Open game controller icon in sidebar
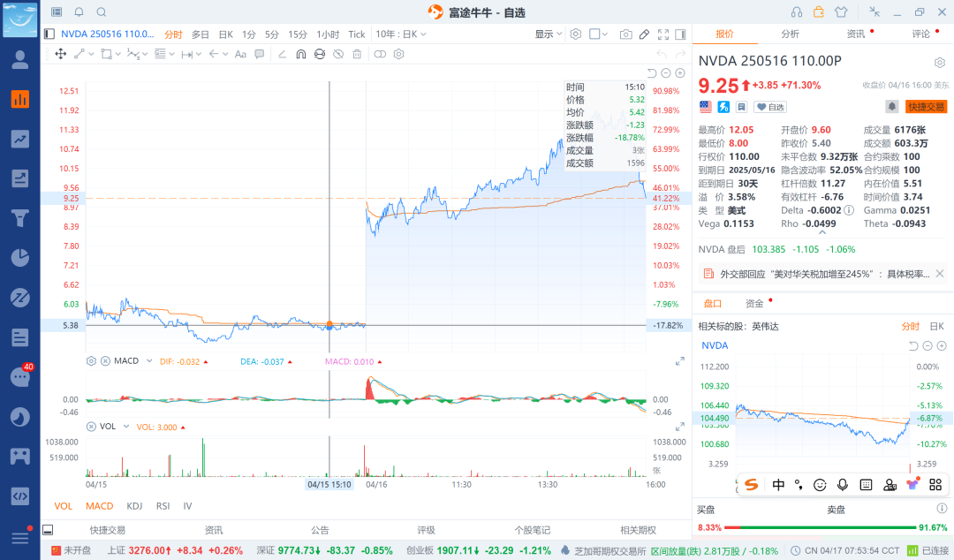The width and height of the screenshot is (954, 560). pyautogui.click(x=20, y=456)
